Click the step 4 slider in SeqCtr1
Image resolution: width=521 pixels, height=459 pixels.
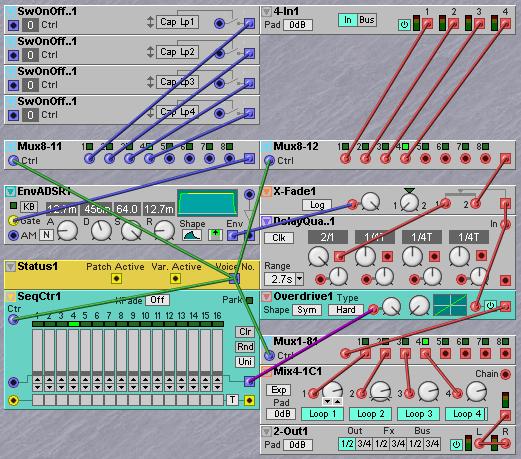[x=73, y=350]
